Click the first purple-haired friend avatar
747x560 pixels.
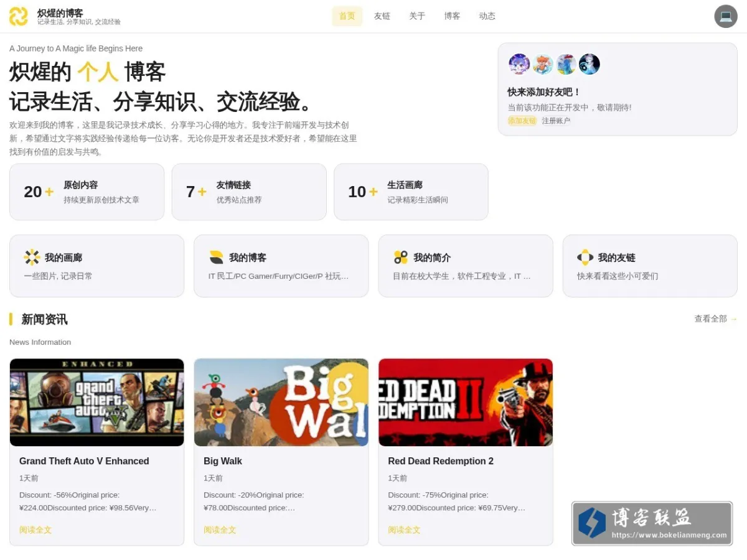(519, 64)
